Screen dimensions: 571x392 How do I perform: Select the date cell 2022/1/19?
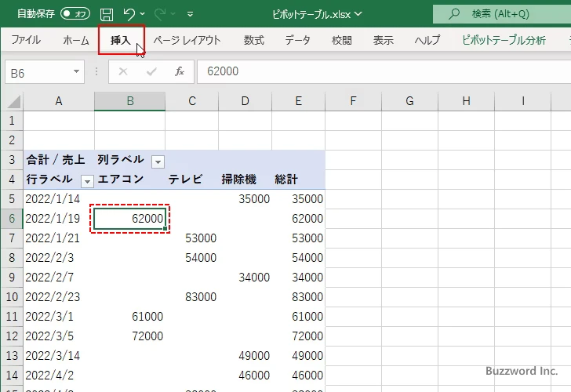[59, 219]
